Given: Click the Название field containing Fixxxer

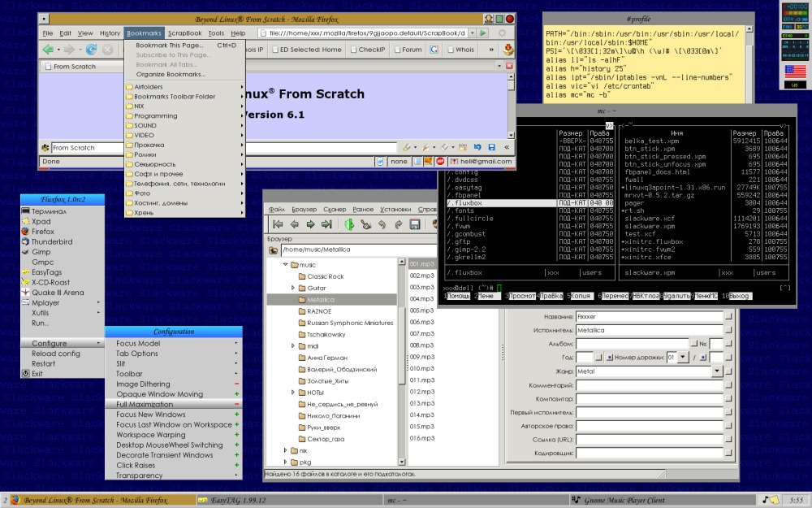Looking at the screenshot, I should point(650,316).
